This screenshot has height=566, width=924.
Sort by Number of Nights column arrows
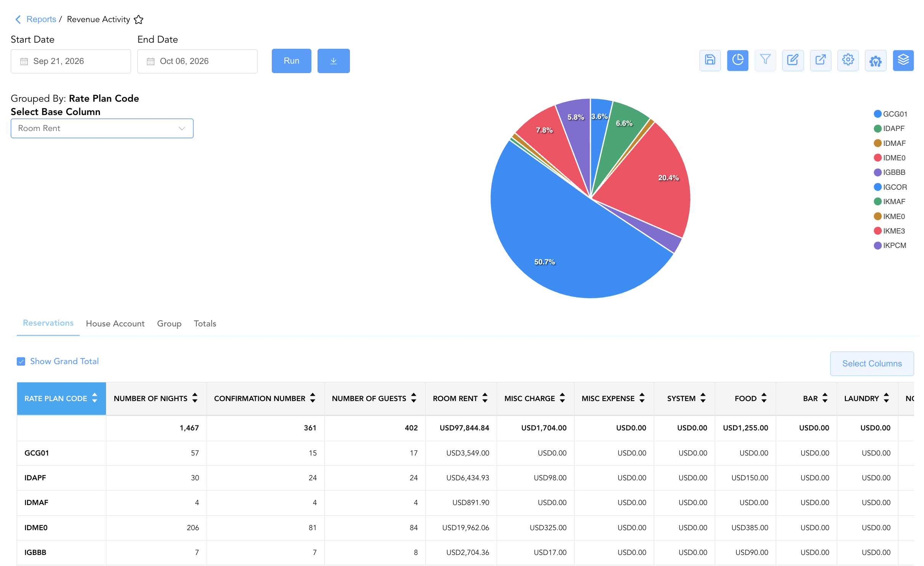(x=195, y=398)
